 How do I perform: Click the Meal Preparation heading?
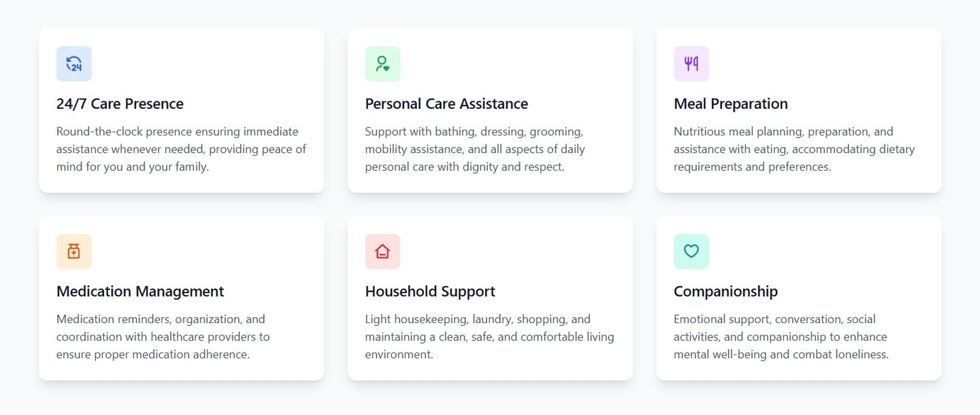pos(730,104)
